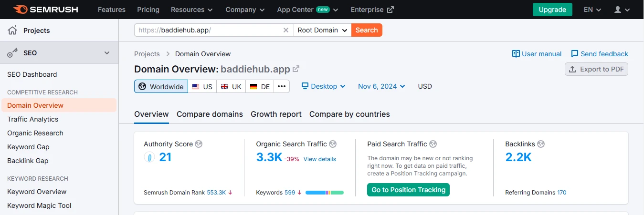Click the SEO key icon
644x215 pixels.
point(12,53)
